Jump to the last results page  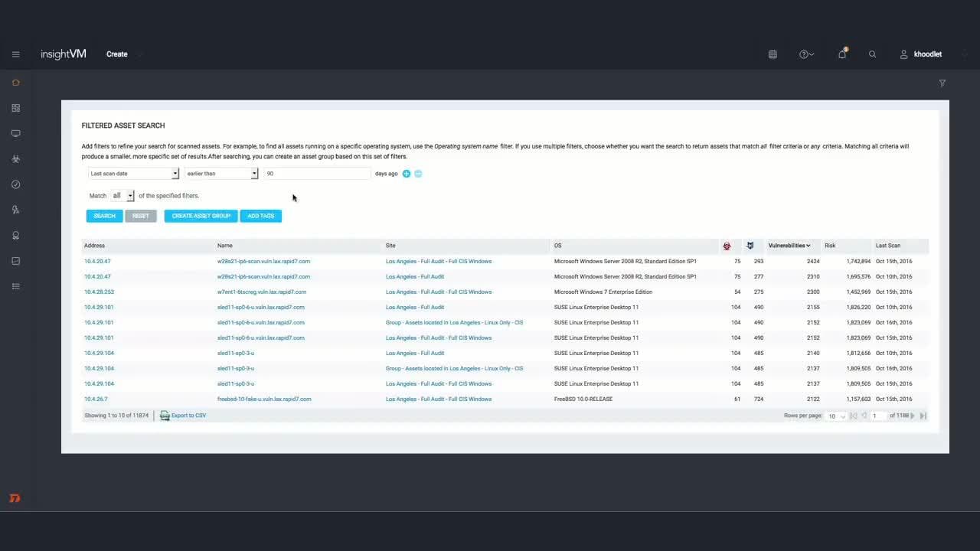pos(923,416)
